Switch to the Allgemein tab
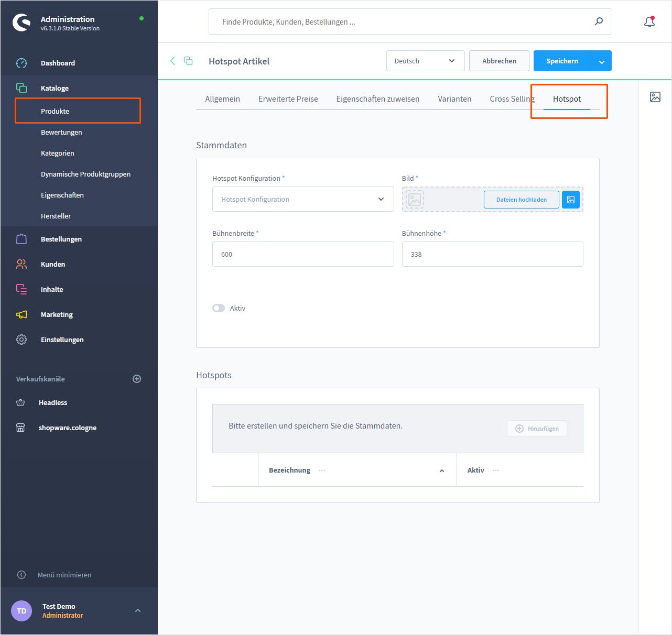Viewport: 672px width, 635px height. coord(222,98)
